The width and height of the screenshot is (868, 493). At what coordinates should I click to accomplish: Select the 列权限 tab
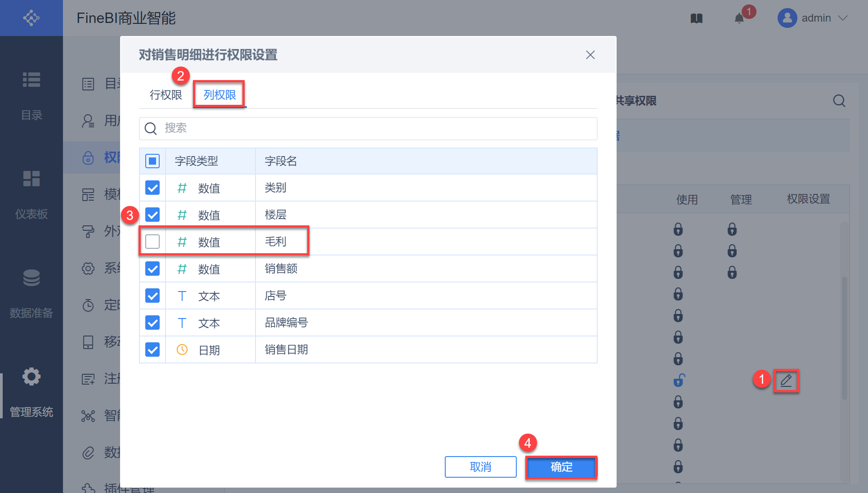tap(219, 95)
